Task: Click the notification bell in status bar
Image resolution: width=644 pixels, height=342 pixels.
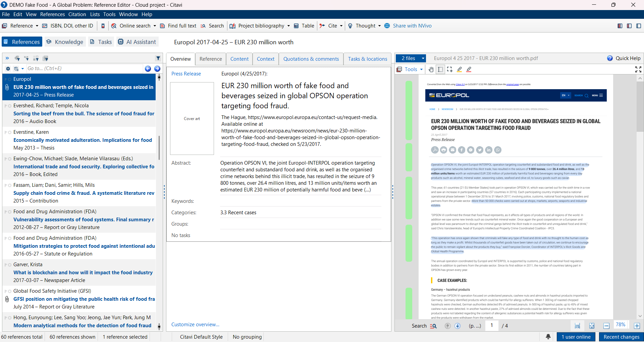Action: pos(548,337)
